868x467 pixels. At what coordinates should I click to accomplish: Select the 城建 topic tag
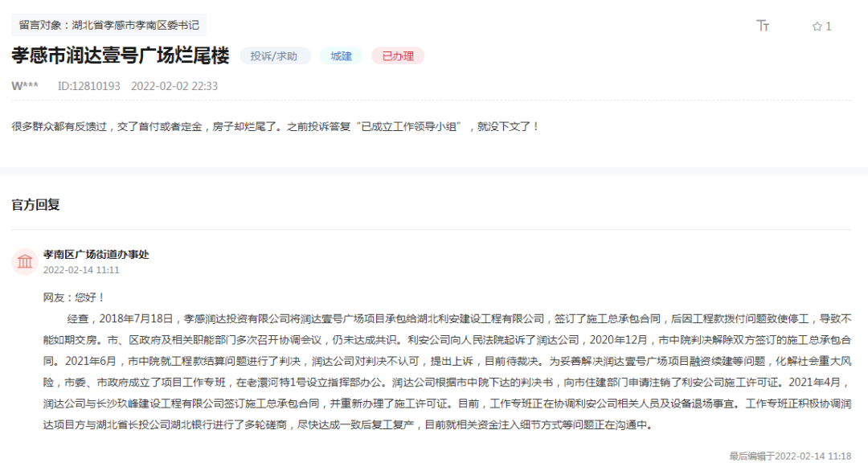341,56
